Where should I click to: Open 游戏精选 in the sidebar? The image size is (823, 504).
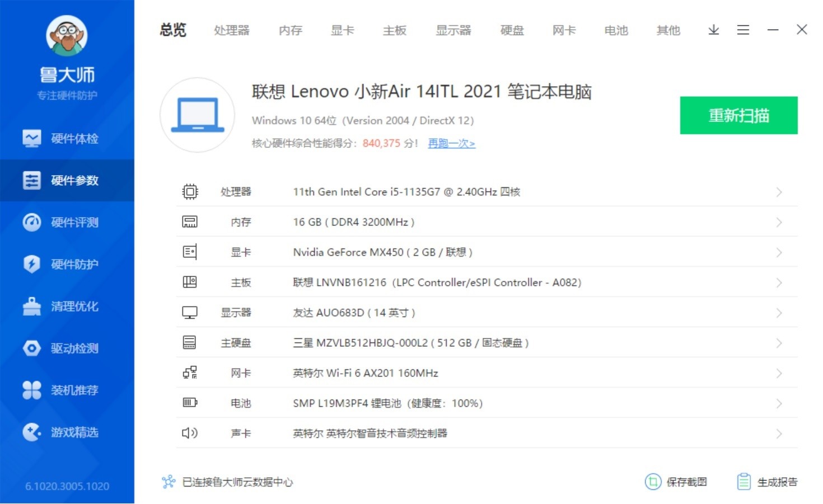67,432
